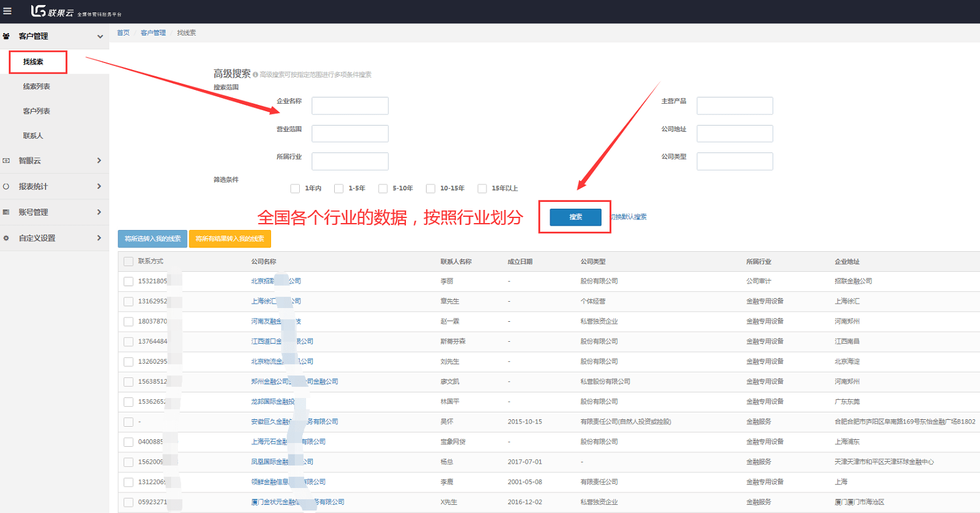
Task: Go to 首页 via breadcrumb
Action: pos(123,32)
